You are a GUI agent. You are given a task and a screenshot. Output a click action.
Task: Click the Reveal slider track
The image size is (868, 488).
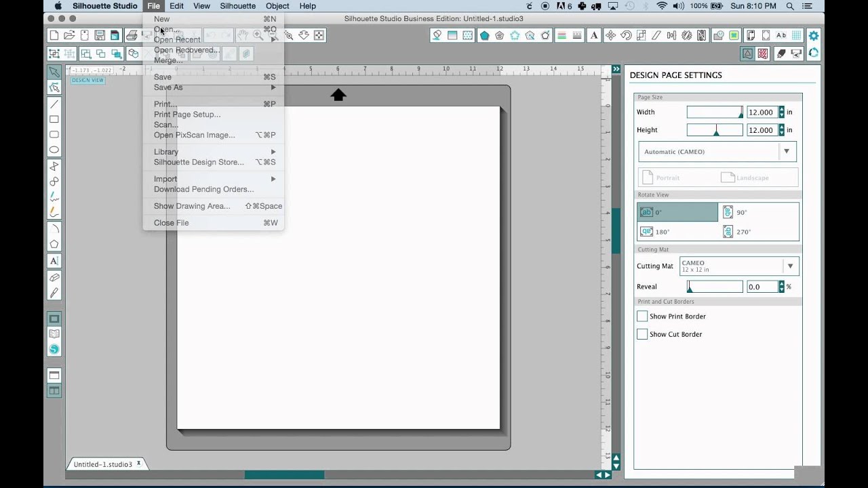pyautogui.click(x=715, y=287)
